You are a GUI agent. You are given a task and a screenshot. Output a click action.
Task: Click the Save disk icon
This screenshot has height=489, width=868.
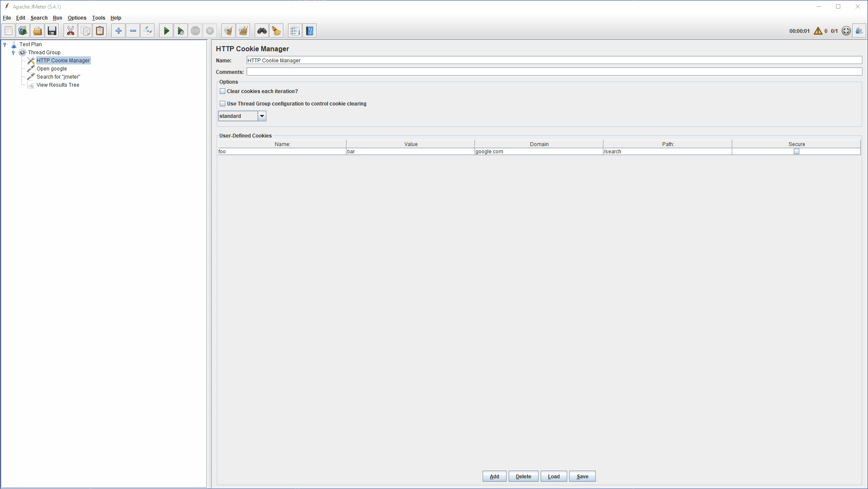point(52,31)
